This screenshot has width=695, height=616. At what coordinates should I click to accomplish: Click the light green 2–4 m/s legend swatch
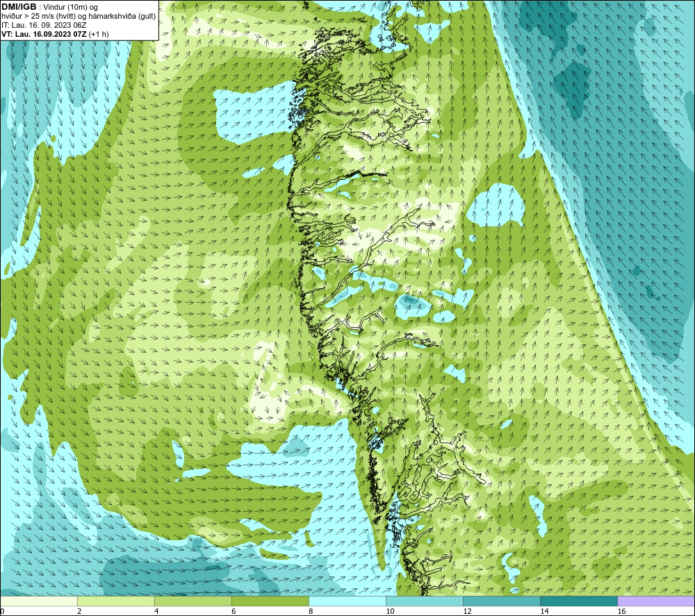tap(116, 601)
